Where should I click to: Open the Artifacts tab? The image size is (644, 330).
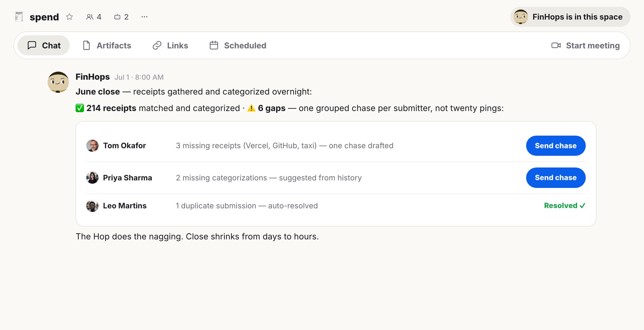[107, 45]
